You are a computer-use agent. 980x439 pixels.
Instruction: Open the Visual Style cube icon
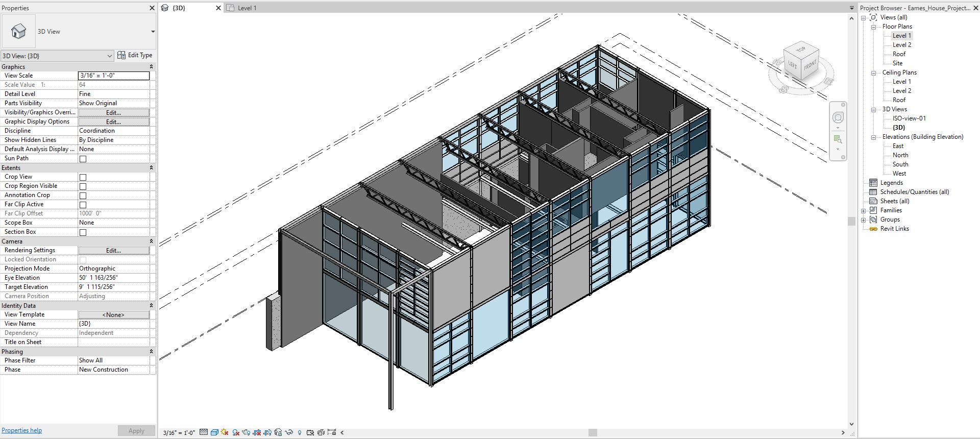tap(214, 432)
